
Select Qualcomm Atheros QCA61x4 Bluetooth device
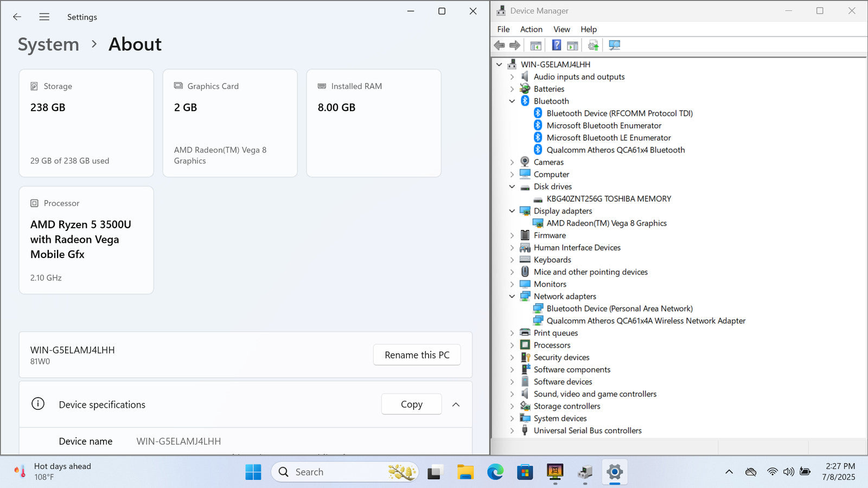(x=616, y=150)
